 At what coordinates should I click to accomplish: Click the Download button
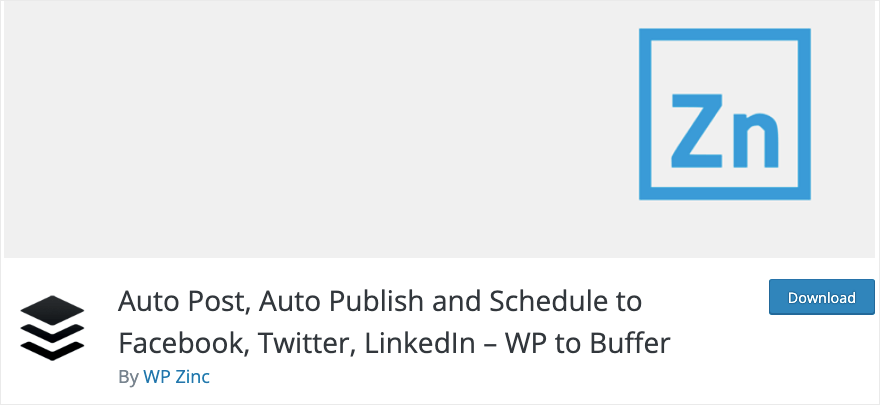point(822,297)
